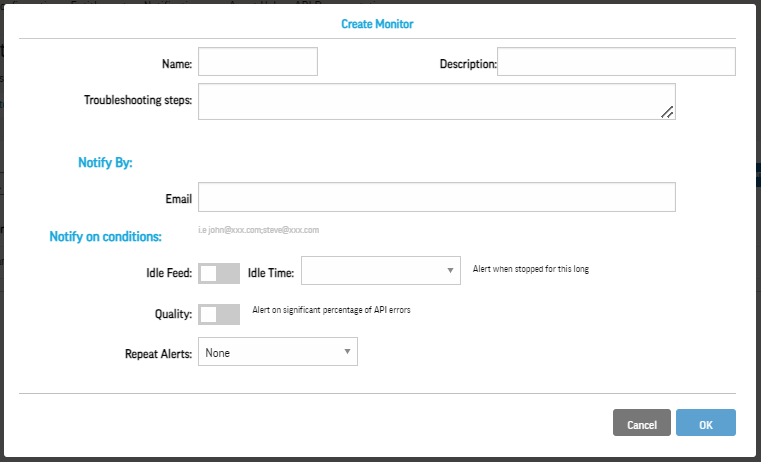This screenshot has height=462, width=761.
Task: Click the Create Monitor dialog title
Action: point(378,22)
